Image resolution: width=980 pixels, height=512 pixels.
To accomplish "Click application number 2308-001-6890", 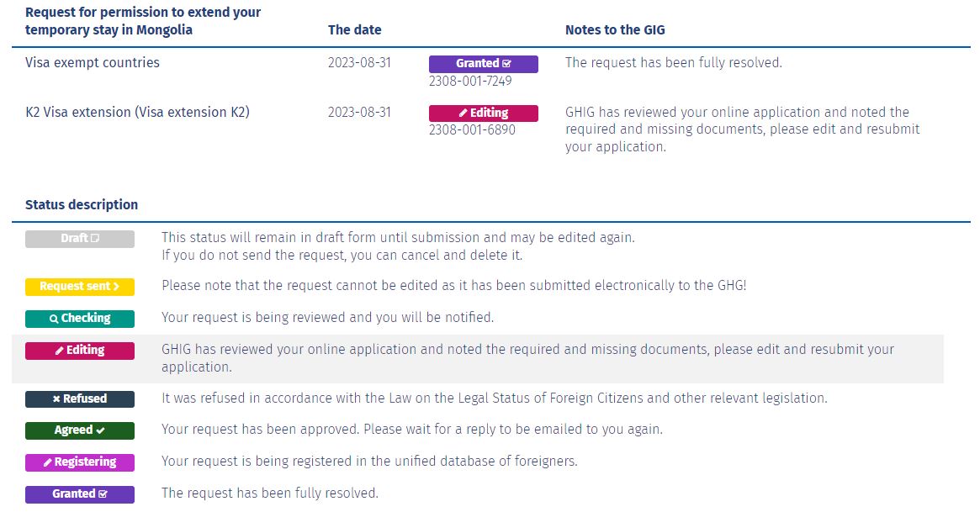I will tap(472, 129).
